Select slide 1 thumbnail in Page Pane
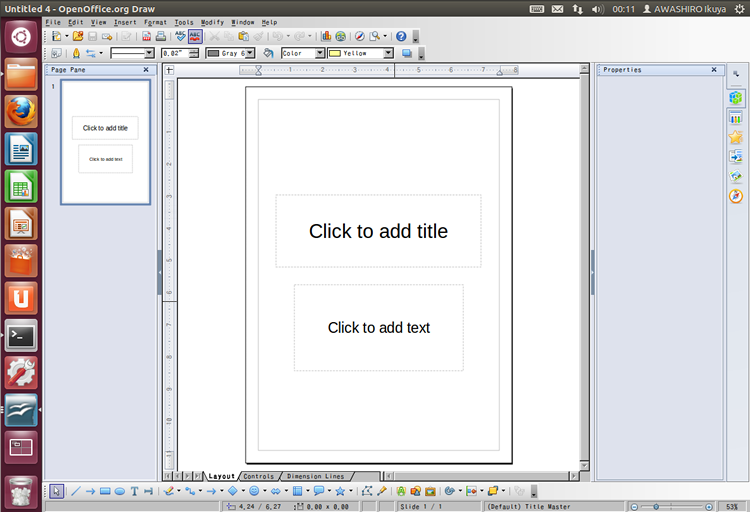The image size is (750, 512). point(106,142)
